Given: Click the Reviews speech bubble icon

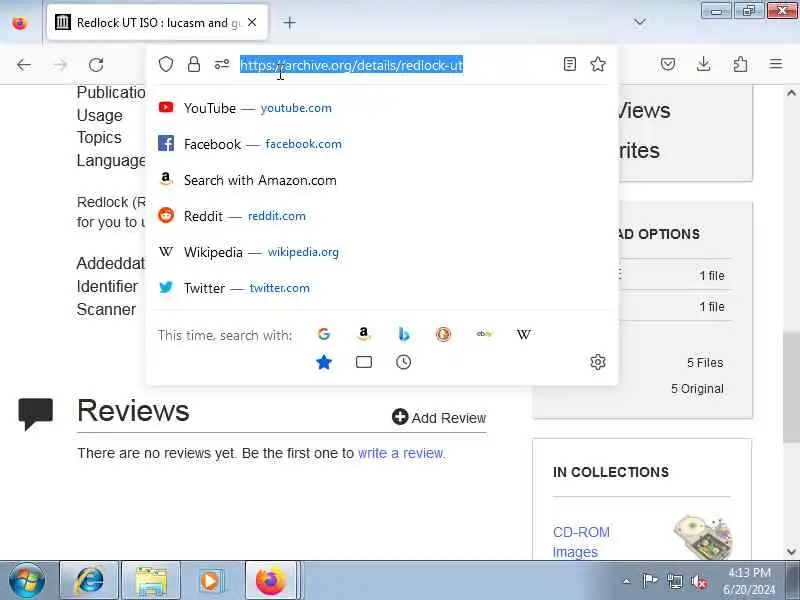Looking at the screenshot, I should tap(36, 413).
